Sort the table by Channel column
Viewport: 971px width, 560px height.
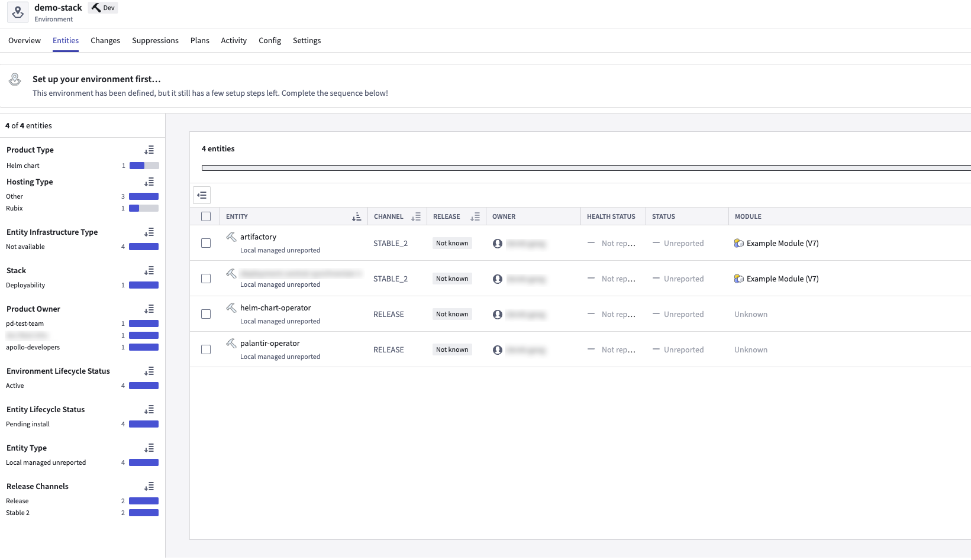point(416,217)
